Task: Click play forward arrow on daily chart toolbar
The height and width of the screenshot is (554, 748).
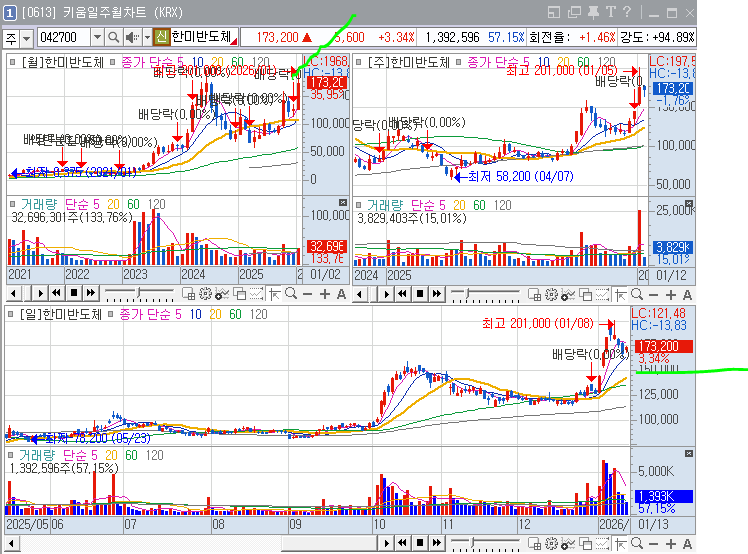Action: pyautogui.click(x=386, y=543)
